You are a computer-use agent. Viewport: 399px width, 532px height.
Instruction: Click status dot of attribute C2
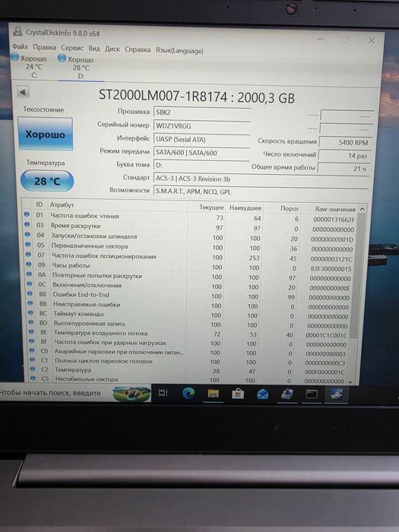[x=32, y=369]
